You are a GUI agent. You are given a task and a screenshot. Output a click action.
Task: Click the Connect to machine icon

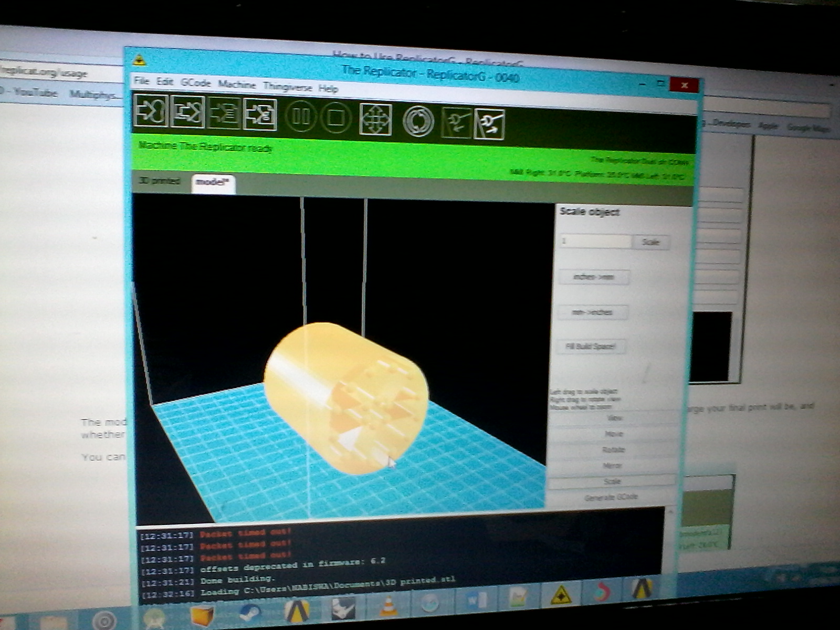click(456, 122)
